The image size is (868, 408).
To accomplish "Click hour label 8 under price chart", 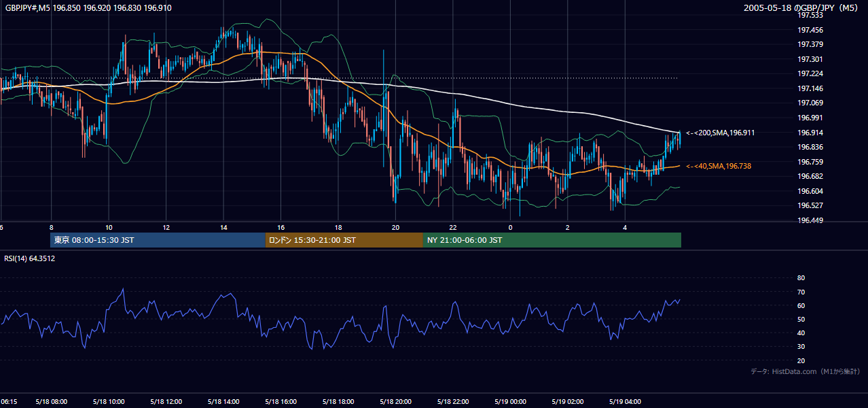I will pos(51,227).
